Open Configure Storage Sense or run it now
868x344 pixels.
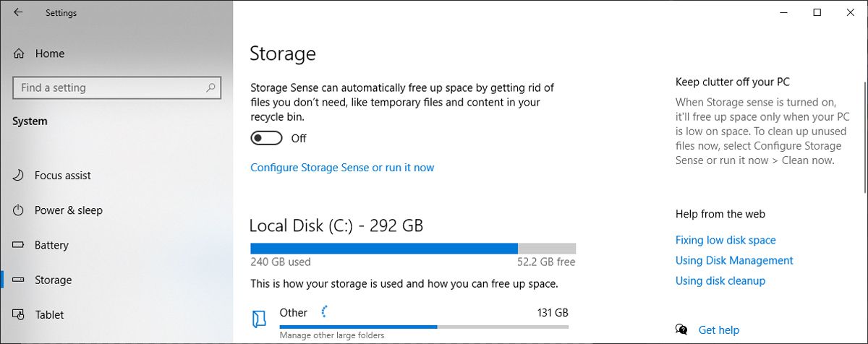(342, 168)
